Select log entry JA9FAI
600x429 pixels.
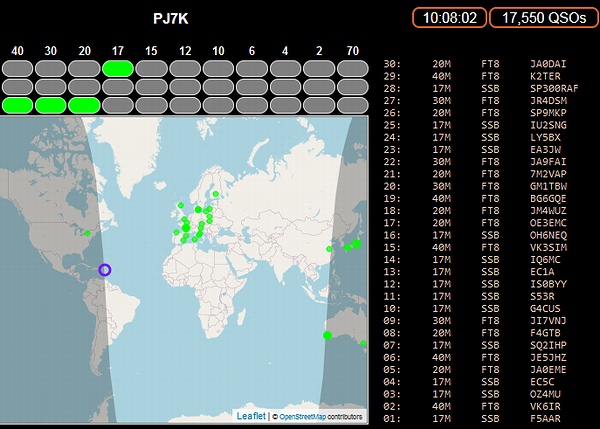(x=475, y=162)
